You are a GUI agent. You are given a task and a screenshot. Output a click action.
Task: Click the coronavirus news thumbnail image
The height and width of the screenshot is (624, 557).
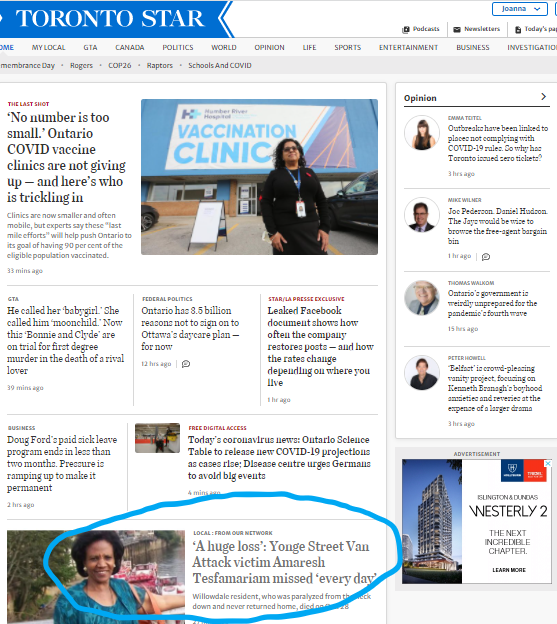click(157, 438)
